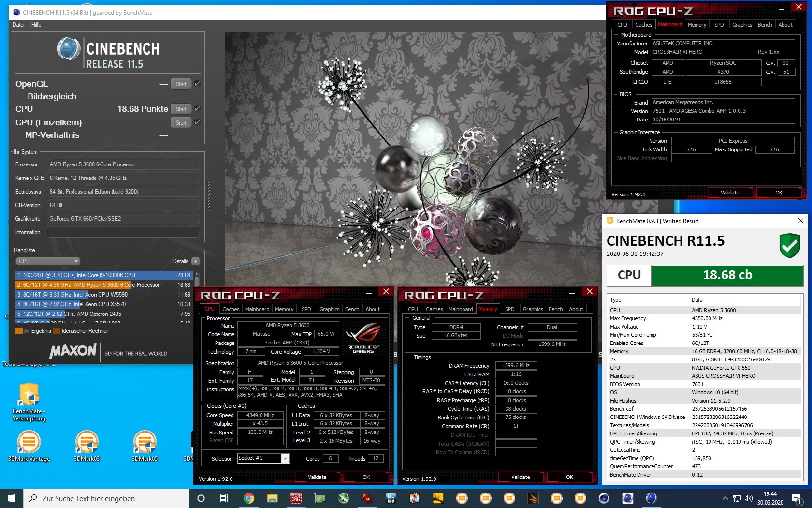Open the volume control tray icon
Viewport: 812px width, 508px height.
749,498
